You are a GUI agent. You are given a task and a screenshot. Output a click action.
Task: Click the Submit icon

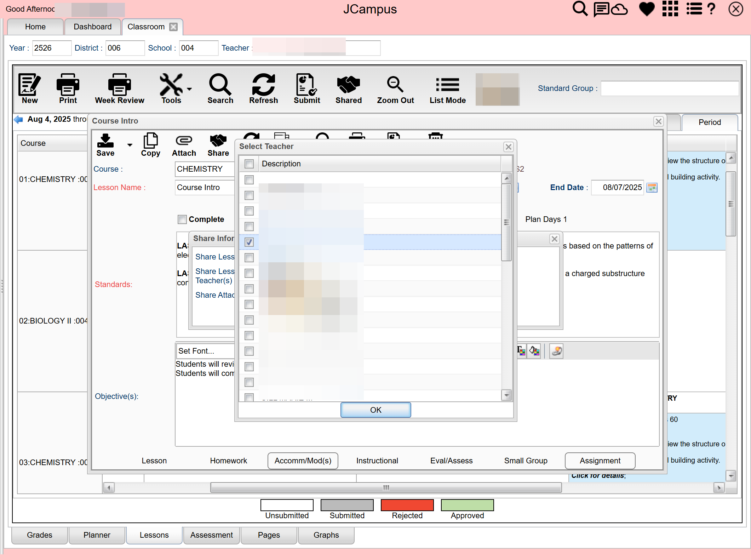coord(306,85)
